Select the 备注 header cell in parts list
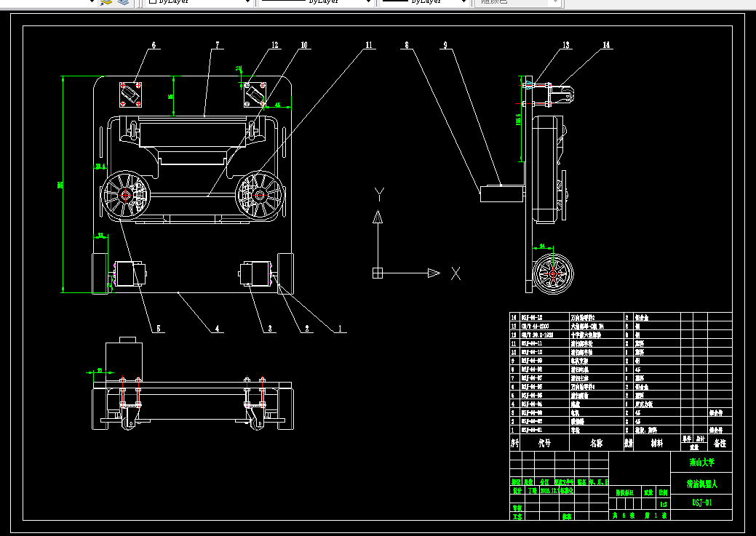 pos(720,443)
